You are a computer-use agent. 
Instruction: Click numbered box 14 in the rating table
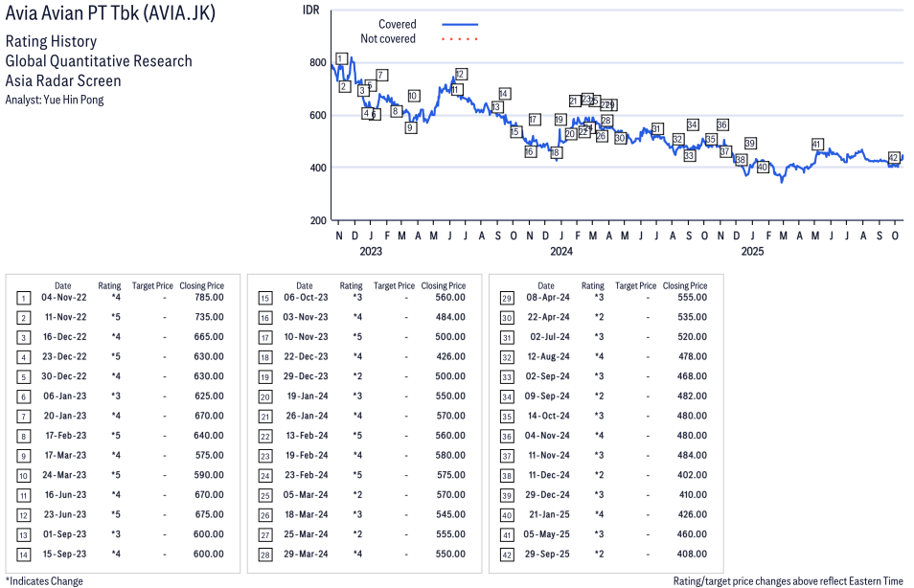tap(23, 554)
